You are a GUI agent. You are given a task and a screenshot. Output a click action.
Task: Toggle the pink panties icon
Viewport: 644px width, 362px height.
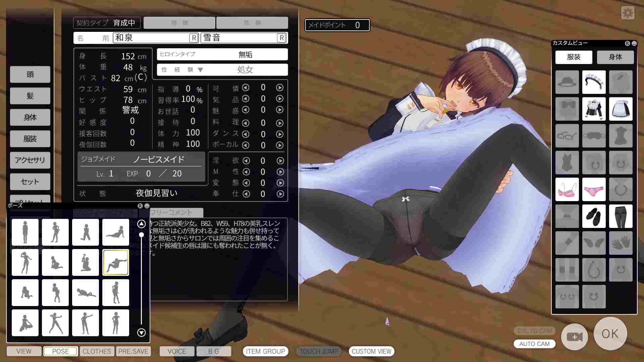click(594, 189)
